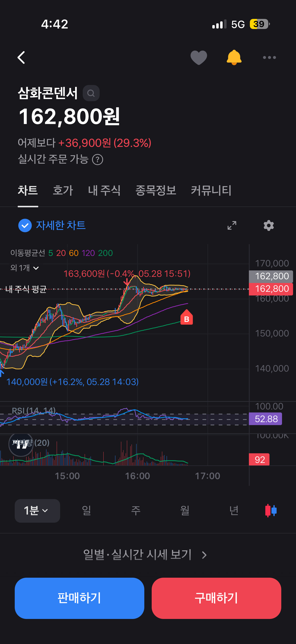Go to the 종목정보 tab
Screen dimensions: 296x644
pyautogui.click(x=156, y=191)
